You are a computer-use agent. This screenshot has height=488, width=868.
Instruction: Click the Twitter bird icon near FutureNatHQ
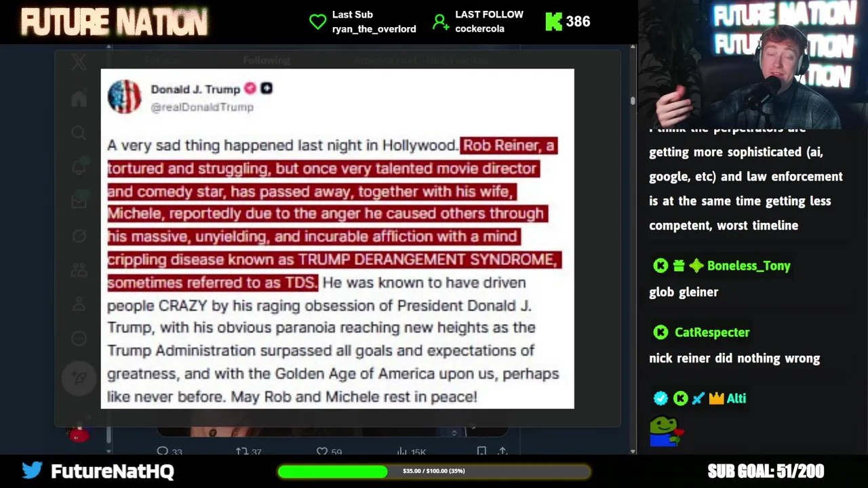(32, 470)
